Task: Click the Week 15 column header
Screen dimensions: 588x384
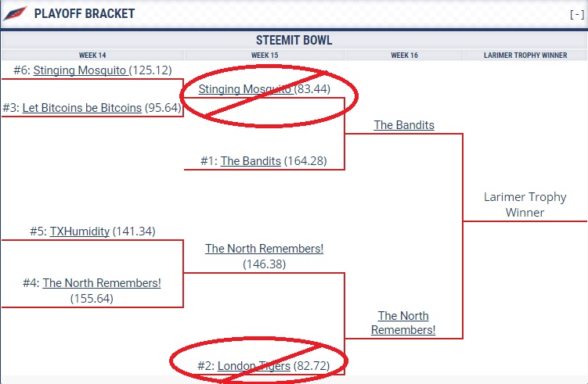Action: tap(265, 56)
